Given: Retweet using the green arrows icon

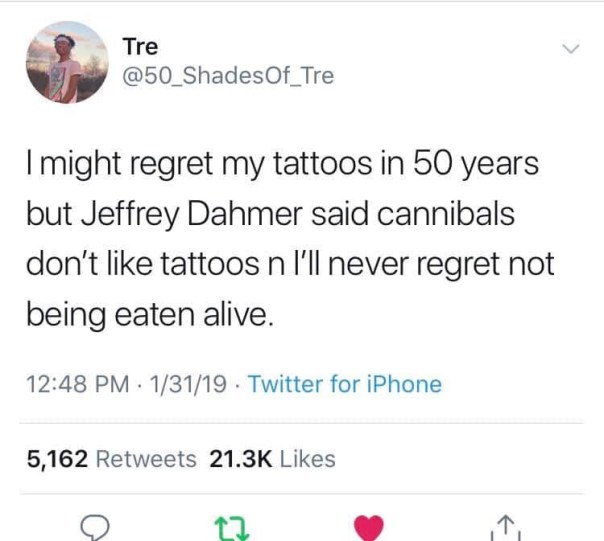Looking at the screenshot, I should (x=232, y=529).
